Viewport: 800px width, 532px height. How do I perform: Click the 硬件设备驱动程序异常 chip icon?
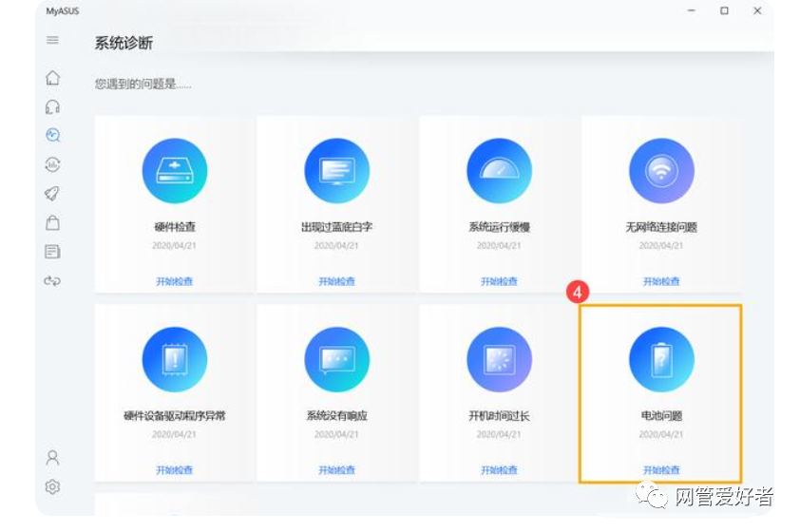click(175, 359)
